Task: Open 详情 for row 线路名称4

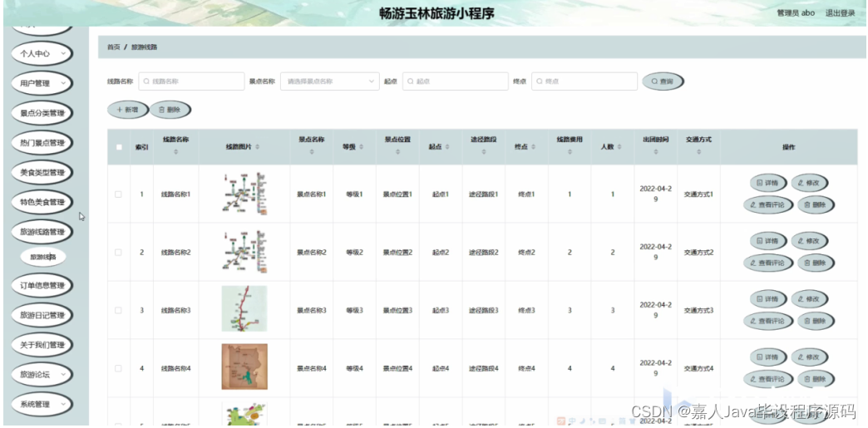Action: tap(767, 357)
